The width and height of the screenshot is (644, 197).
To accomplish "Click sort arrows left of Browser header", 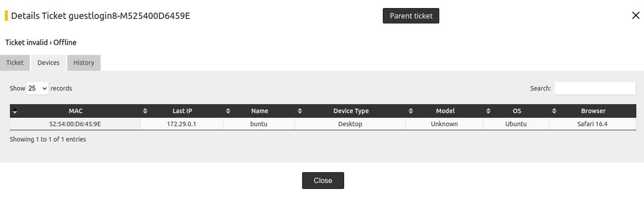I will pyautogui.click(x=554, y=111).
